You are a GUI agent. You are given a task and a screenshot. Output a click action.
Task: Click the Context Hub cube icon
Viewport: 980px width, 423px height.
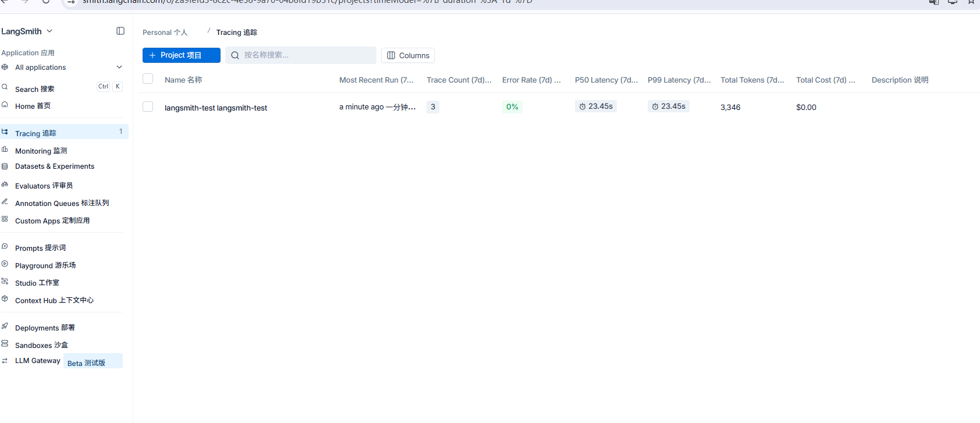coord(5,298)
